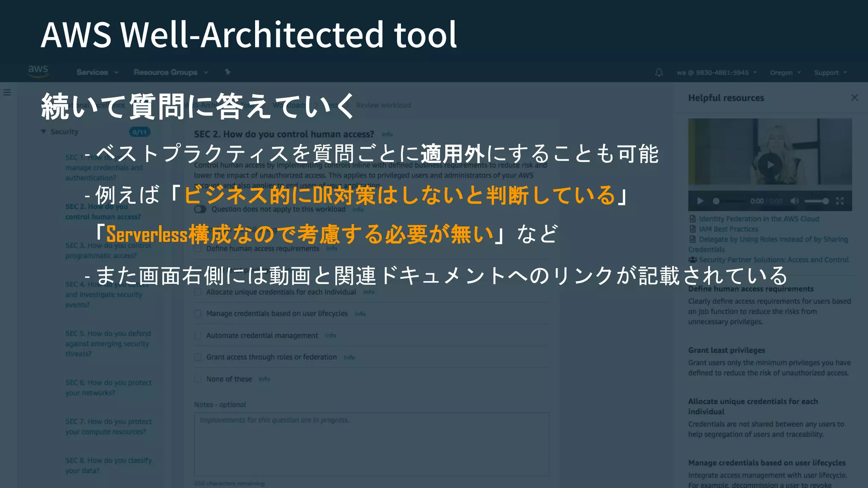
Task: Select SEC 3 control programmatic access
Action: click(108, 250)
